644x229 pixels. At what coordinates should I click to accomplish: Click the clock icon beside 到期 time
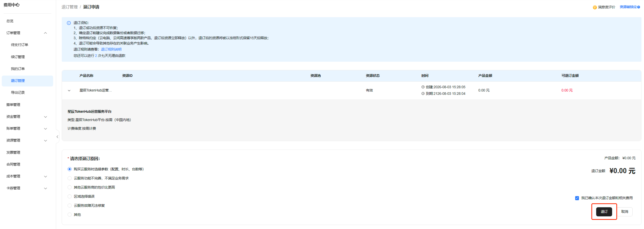click(x=423, y=93)
